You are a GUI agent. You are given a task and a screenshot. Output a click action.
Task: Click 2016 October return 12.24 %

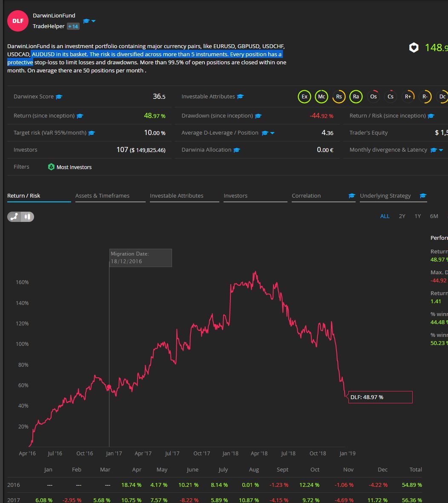pyautogui.click(x=310, y=485)
